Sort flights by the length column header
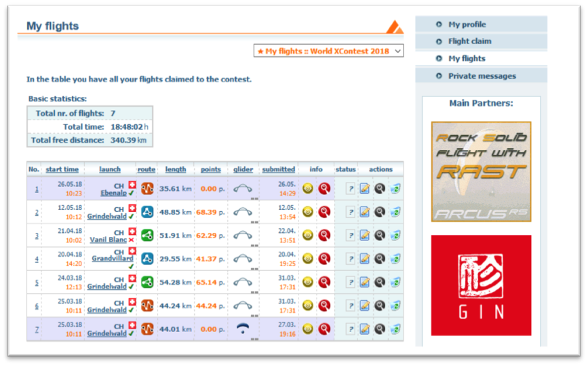The image size is (588, 366). (176, 169)
